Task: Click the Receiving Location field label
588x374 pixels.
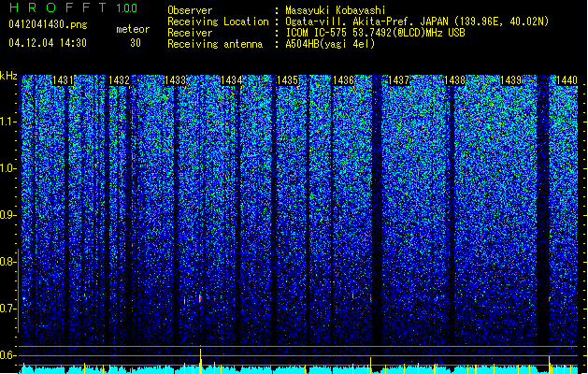Action: click(218, 22)
